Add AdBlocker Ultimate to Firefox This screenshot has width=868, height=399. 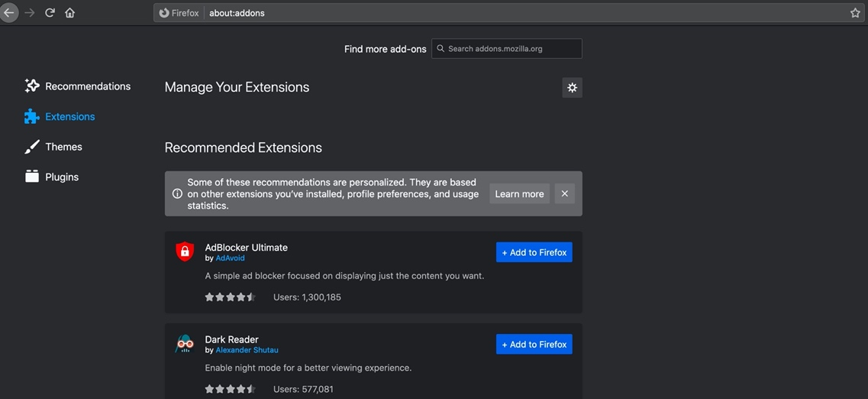[534, 252]
